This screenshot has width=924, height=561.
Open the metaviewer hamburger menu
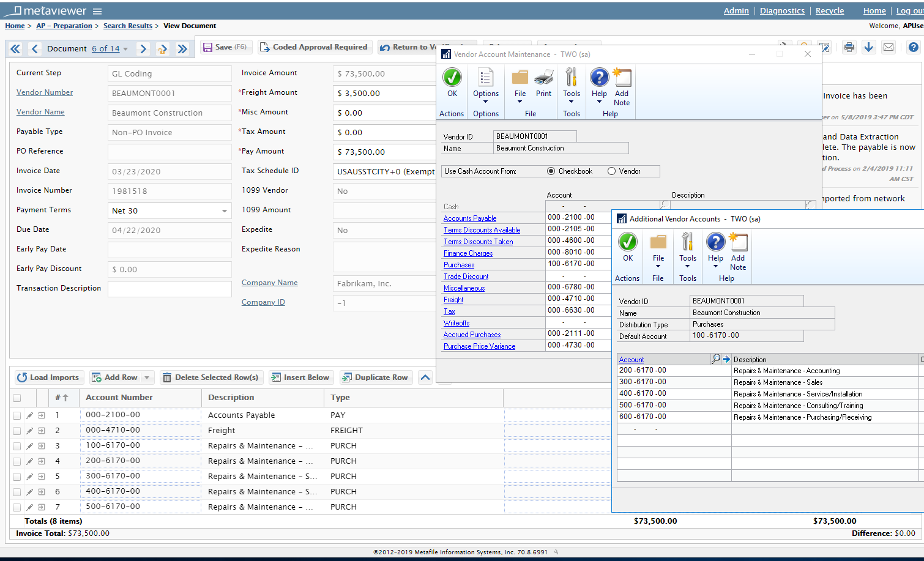[98, 10]
